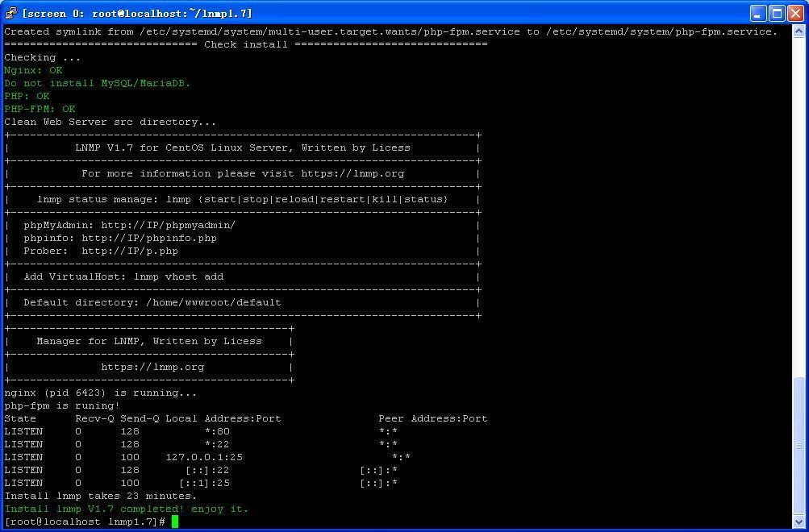Click the LISTEN row for [::]:22

pos(201,470)
